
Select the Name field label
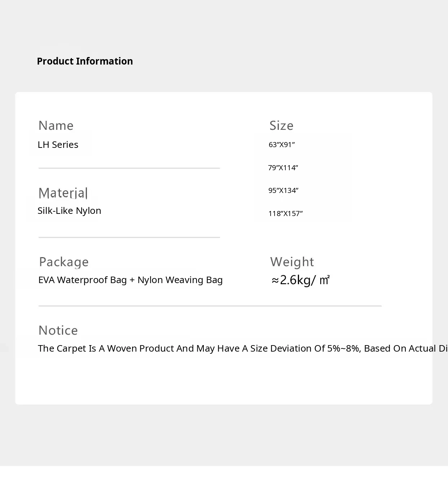pyautogui.click(x=56, y=125)
